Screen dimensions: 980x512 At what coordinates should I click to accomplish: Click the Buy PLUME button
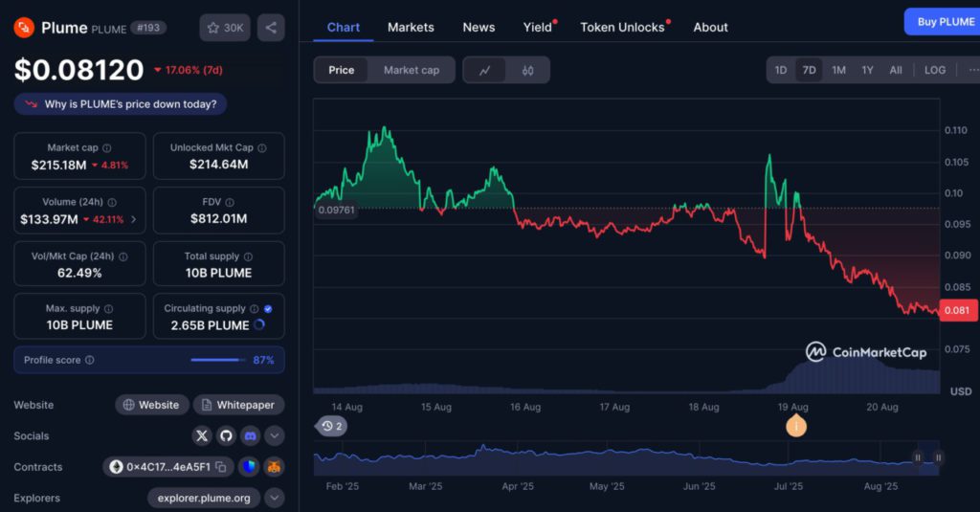(945, 21)
